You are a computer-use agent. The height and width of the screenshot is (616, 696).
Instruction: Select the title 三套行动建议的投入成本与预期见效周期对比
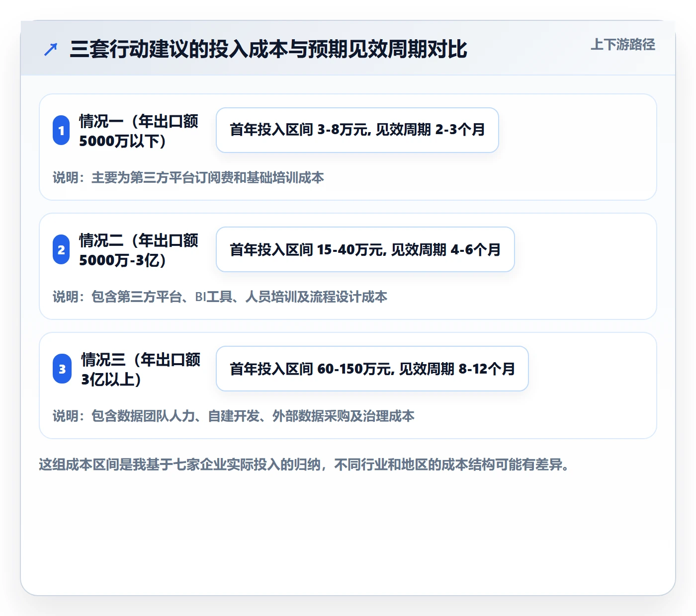(x=268, y=49)
